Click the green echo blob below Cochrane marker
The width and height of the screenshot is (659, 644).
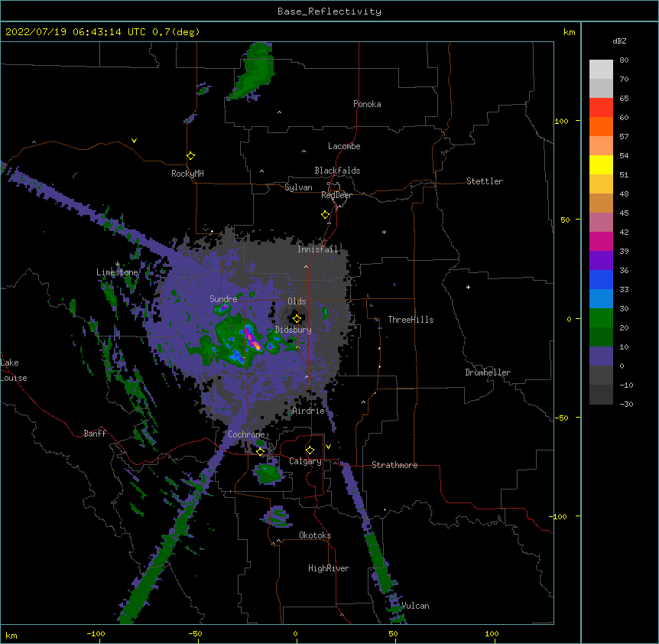point(268,473)
